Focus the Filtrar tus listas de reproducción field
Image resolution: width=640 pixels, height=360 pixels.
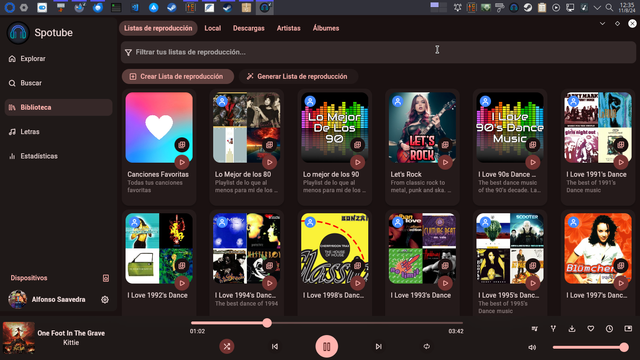[378, 52]
